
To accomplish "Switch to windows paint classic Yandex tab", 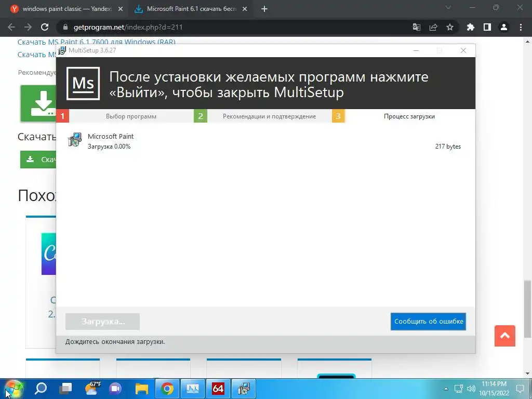I will point(67,9).
